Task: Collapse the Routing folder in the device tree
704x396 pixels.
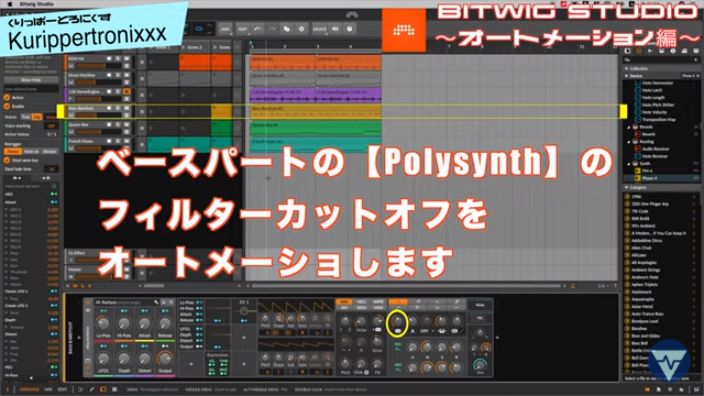Action: click(x=629, y=142)
